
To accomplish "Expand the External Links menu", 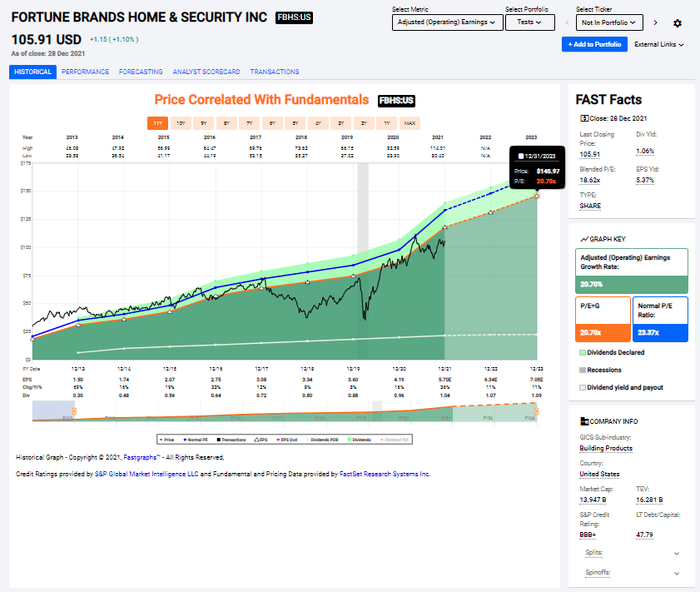I will [x=659, y=44].
